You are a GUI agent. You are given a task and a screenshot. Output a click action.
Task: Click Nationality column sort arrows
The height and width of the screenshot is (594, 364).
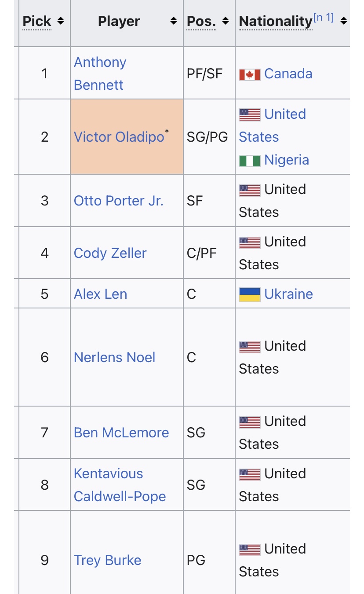pos(344,21)
